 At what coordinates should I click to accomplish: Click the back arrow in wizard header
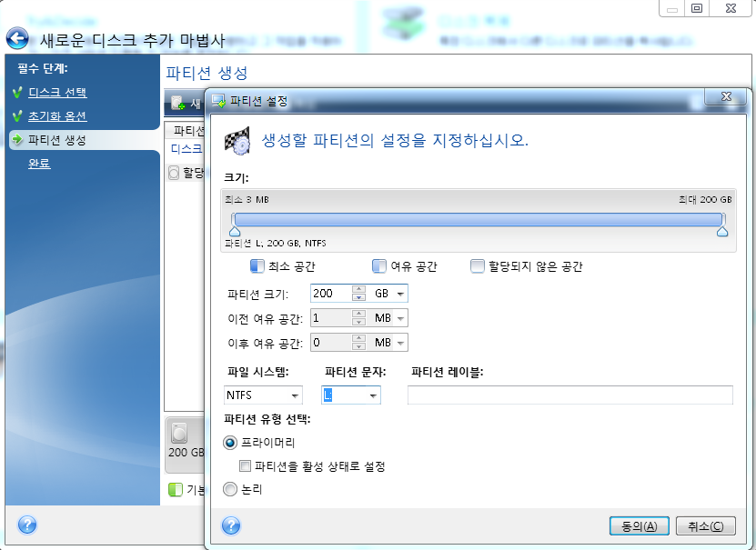click(17, 40)
